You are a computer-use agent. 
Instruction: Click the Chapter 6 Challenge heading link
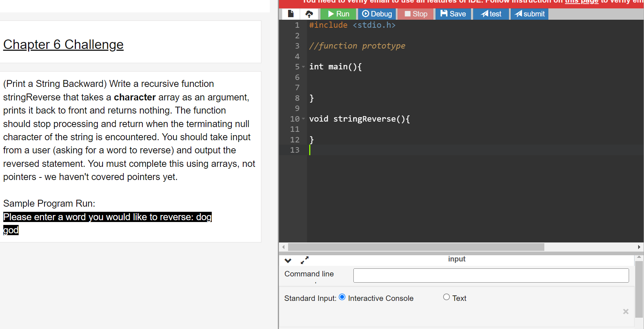point(63,45)
